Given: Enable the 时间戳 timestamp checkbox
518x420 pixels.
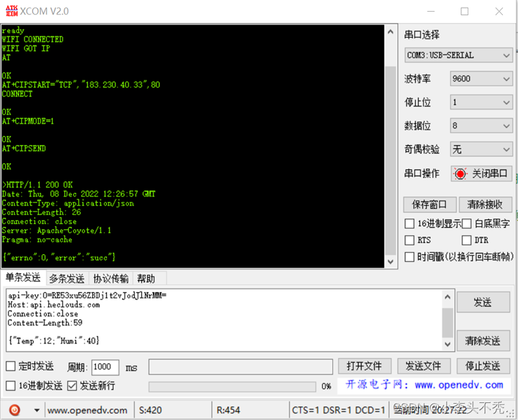Looking at the screenshot, I should click(x=410, y=257).
